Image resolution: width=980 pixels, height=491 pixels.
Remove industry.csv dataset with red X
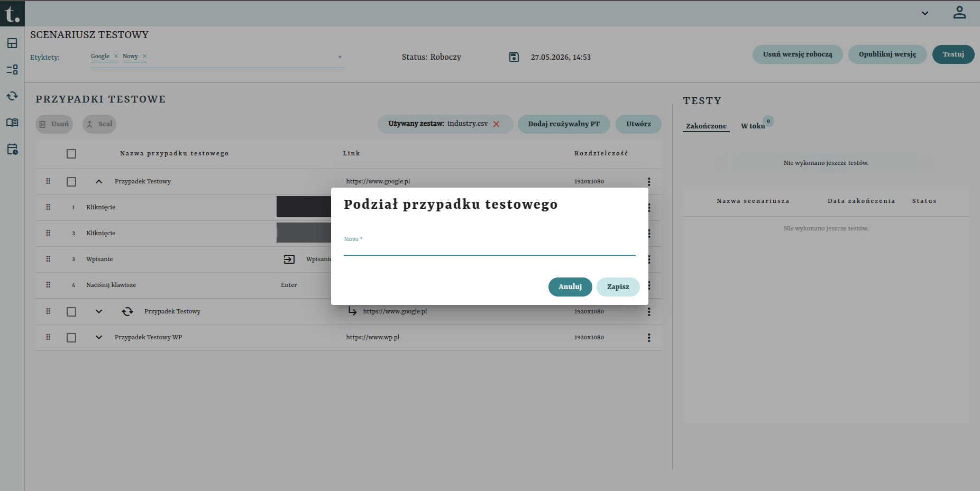(x=496, y=124)
